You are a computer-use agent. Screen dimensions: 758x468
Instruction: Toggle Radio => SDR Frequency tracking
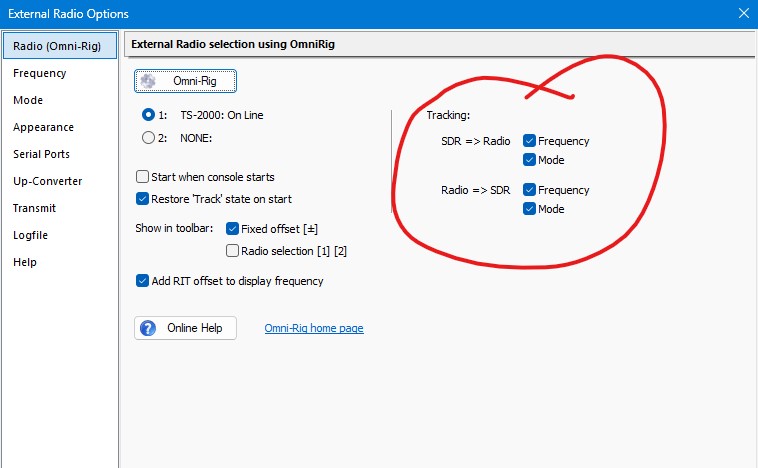click(x=529, y=190)
